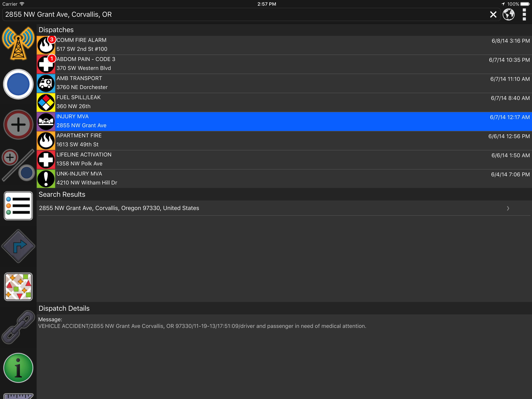Tap the 6/7/14 12:17 AM timestamp

510,117
